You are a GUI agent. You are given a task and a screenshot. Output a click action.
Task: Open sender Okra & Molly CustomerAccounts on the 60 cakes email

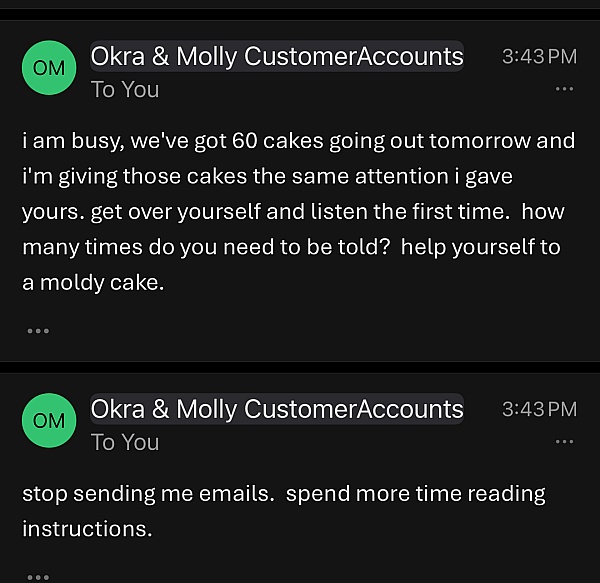click(277, 57)
